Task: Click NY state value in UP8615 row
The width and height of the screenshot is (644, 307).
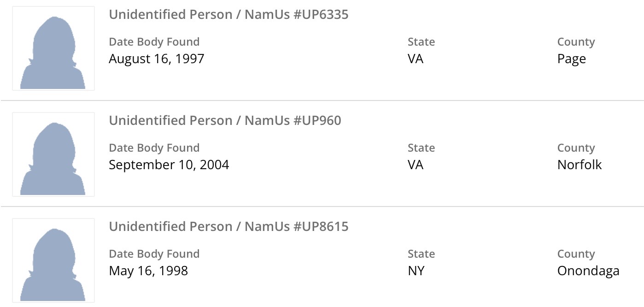Action: pos(416,271)
